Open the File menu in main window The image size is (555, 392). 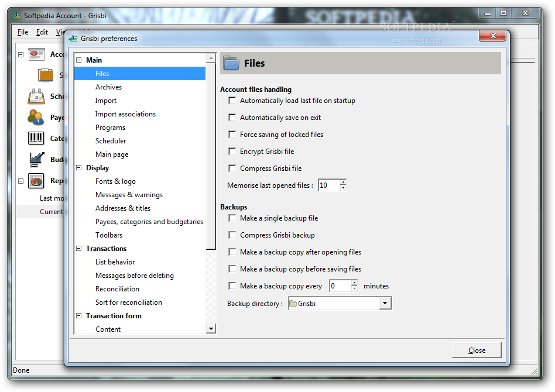pos(23,32)
